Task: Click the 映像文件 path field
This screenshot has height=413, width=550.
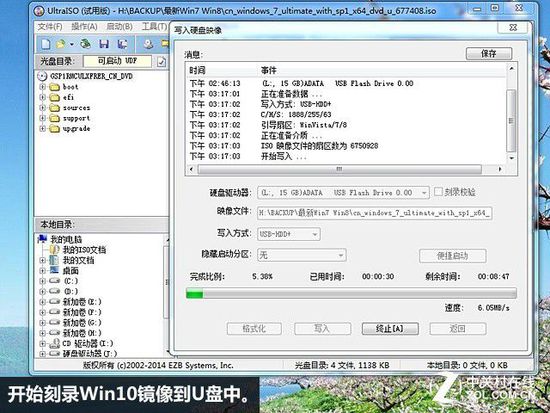Action: (374, 213)
